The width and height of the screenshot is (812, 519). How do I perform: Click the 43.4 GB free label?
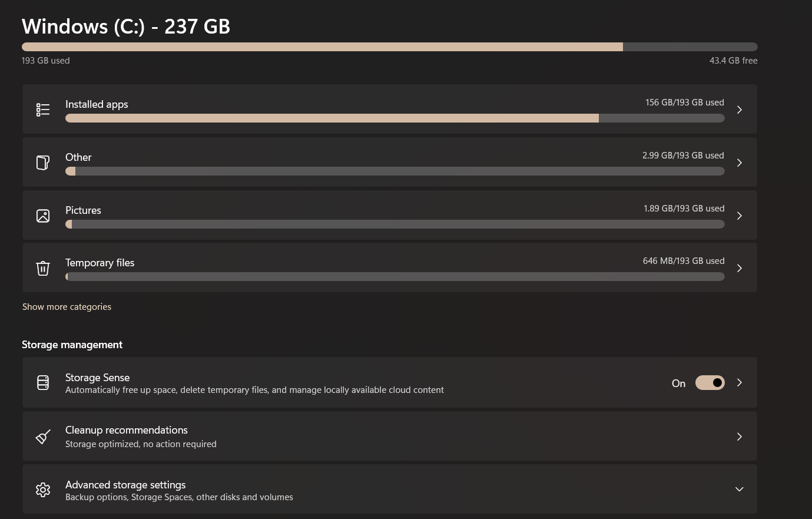(x=733, y=60)
